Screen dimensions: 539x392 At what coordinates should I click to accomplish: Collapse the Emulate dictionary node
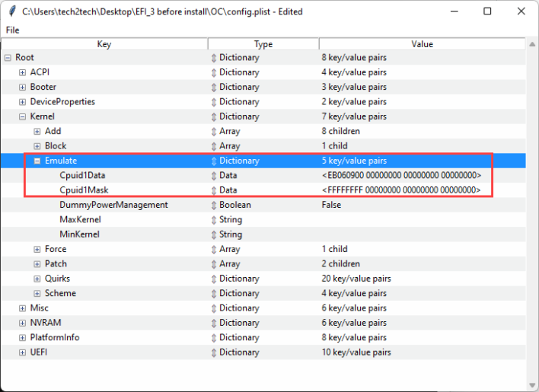(x=37, y=161)
